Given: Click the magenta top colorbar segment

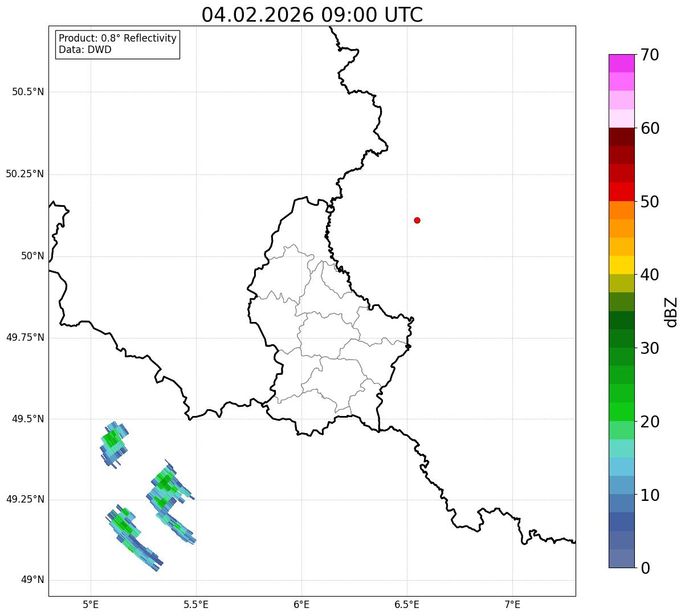Looking at the screenshot, I should pyautogui.click(x=621, y=63).
